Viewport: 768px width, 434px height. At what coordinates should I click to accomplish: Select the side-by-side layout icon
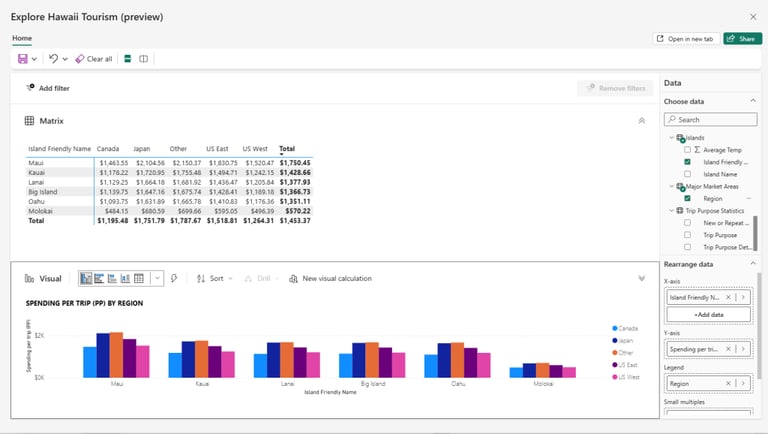144,59
